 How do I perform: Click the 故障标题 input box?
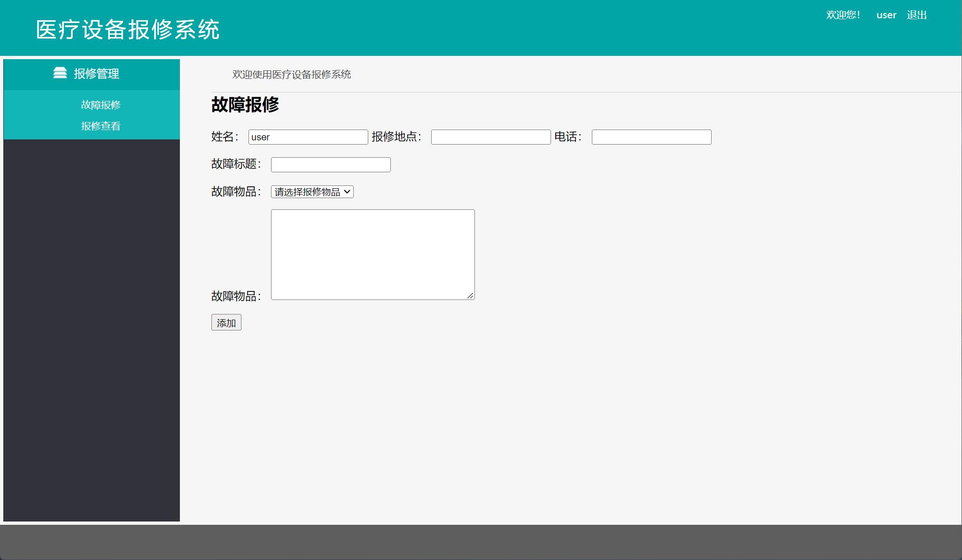pyautogui.click(x=331, y=164)
